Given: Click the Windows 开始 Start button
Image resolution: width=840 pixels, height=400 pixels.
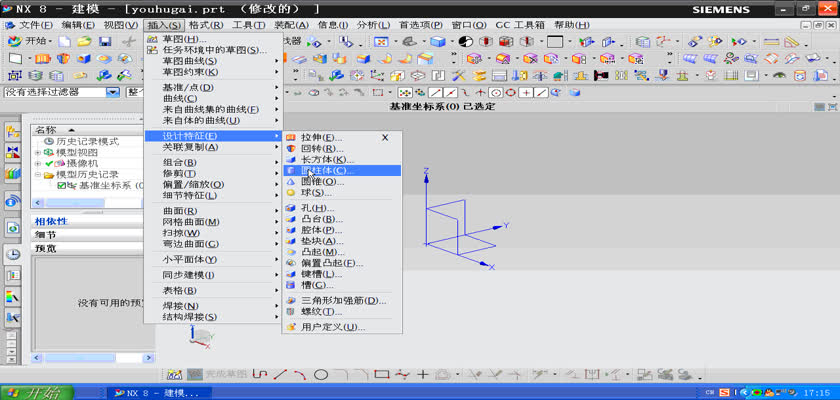Looking at the screenshot, I should 38,393.
